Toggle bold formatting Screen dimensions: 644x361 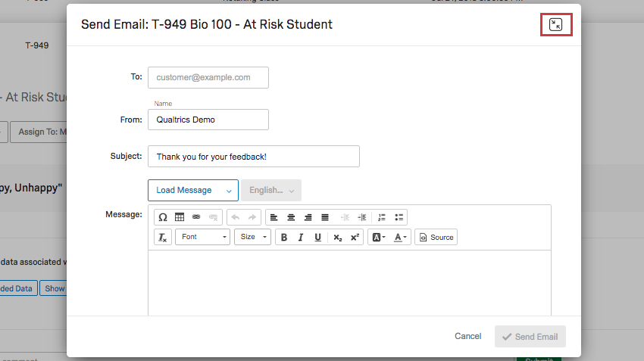click(x=284, y=237)
